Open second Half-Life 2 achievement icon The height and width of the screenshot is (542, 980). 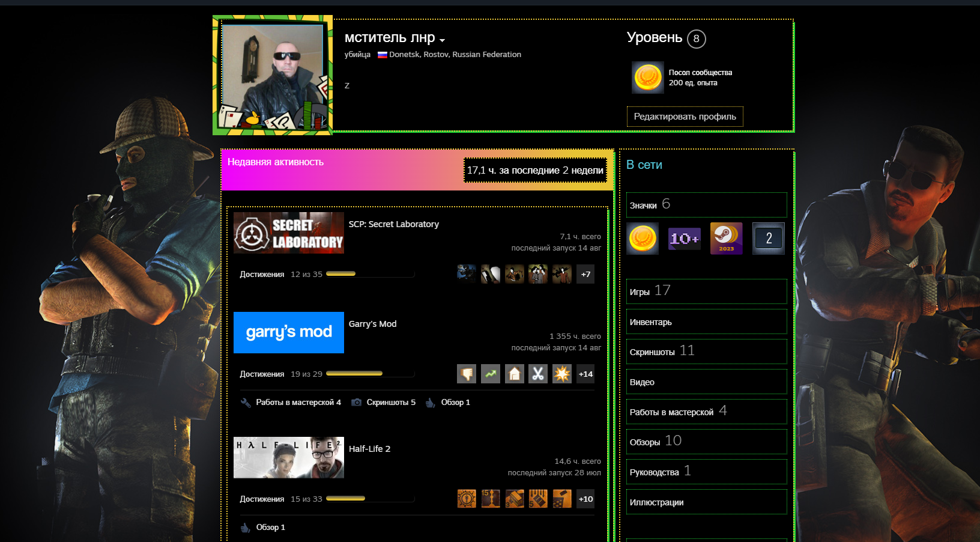click(491, 499)
